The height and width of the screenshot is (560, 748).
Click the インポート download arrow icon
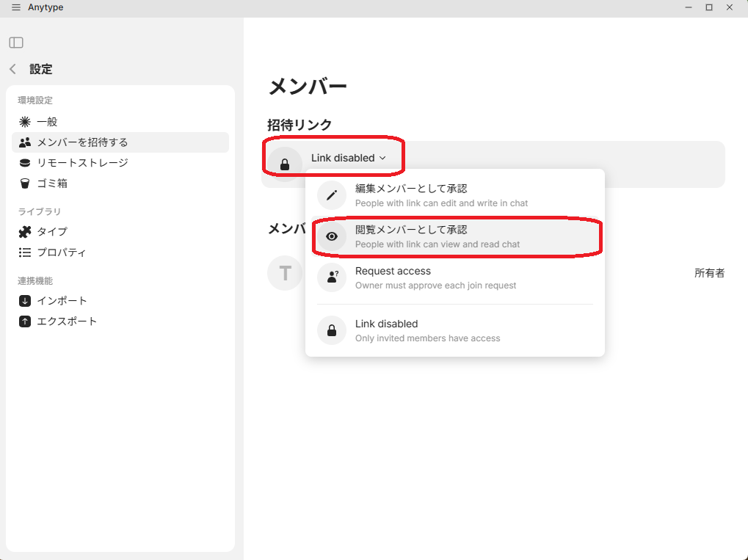point(25,301)
